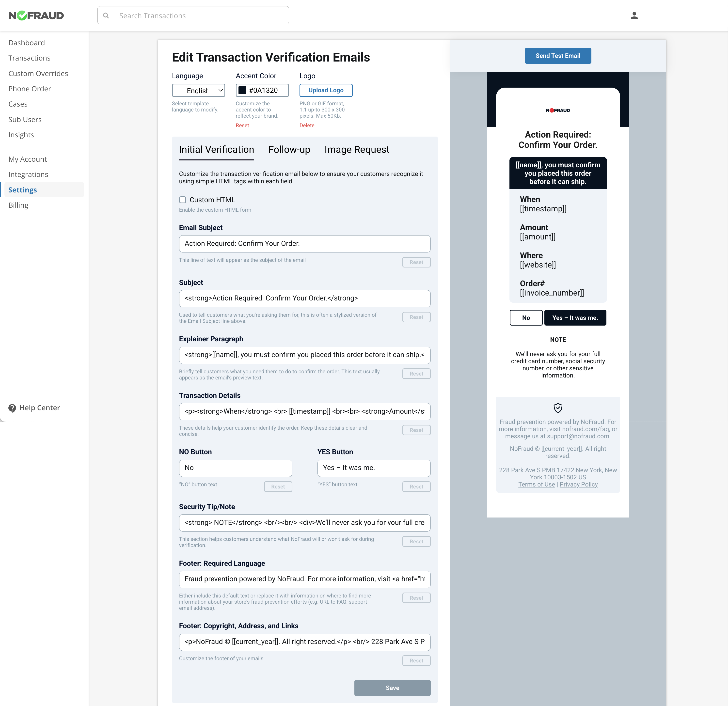
Task: Select the Initial Verification tab
Action: pos(216,150)
